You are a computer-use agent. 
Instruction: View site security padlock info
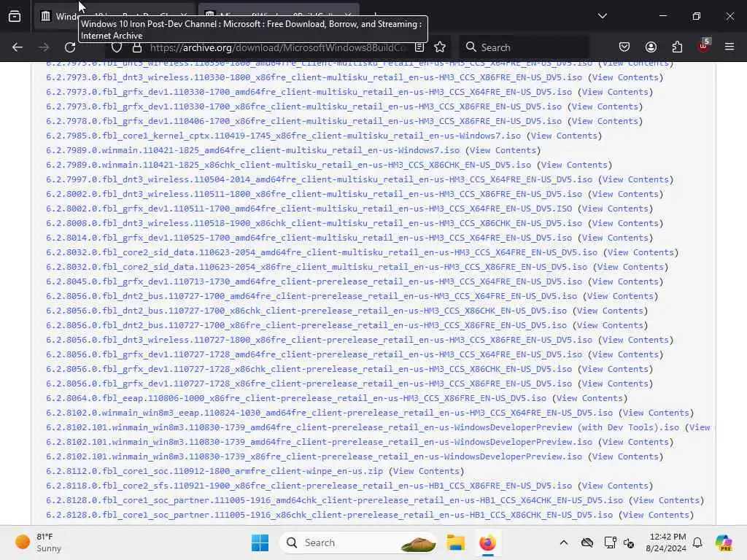click(x=137, y=47)
